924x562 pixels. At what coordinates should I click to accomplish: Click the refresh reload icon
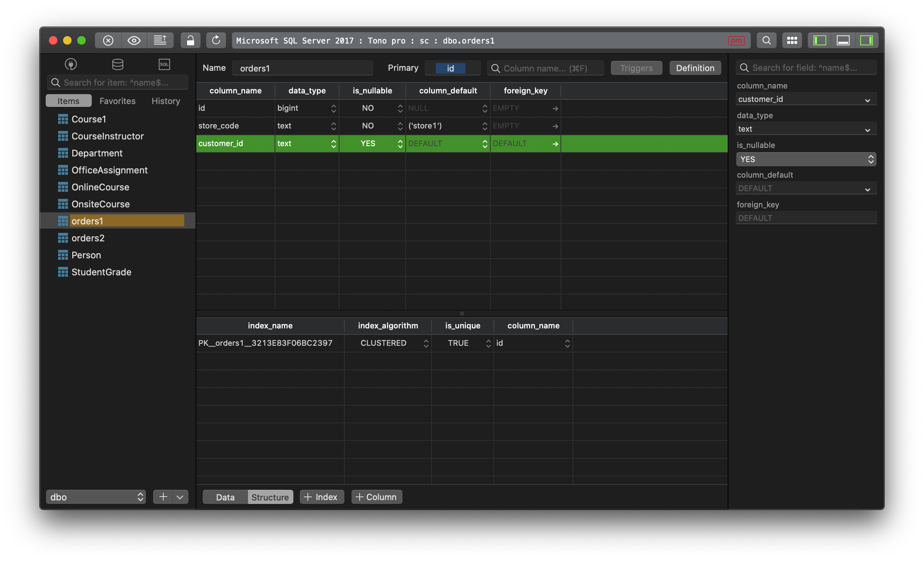[216, 40]
